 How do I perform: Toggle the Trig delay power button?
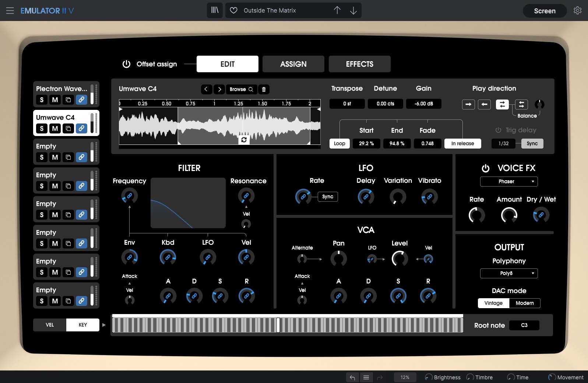[498, 130]
